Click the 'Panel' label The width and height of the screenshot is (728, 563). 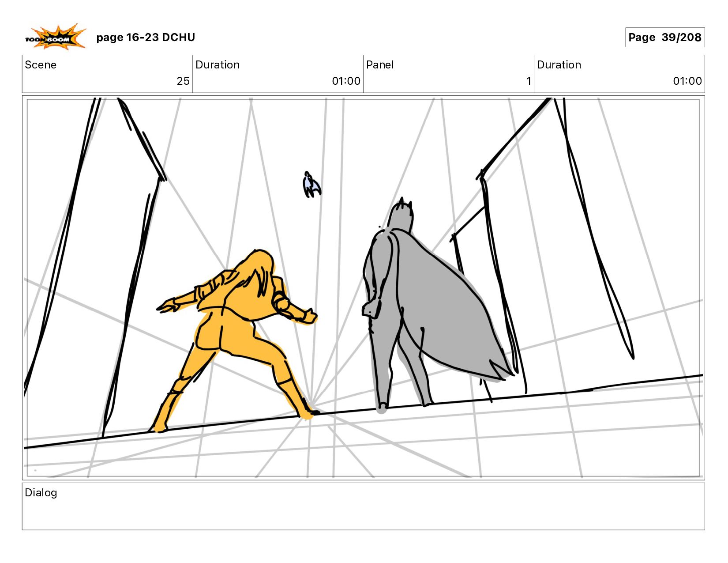pyautogui.click(x=380, y=65)
